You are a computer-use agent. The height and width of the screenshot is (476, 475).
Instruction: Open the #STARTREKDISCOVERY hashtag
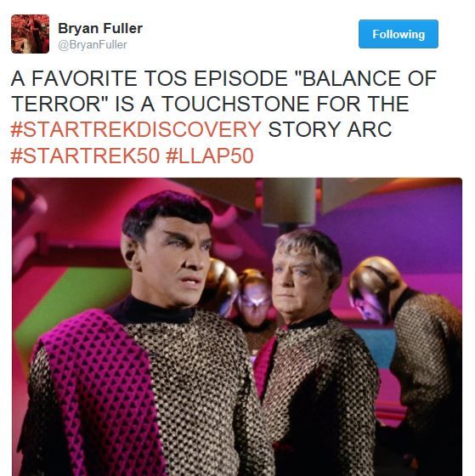click(136, 129)
